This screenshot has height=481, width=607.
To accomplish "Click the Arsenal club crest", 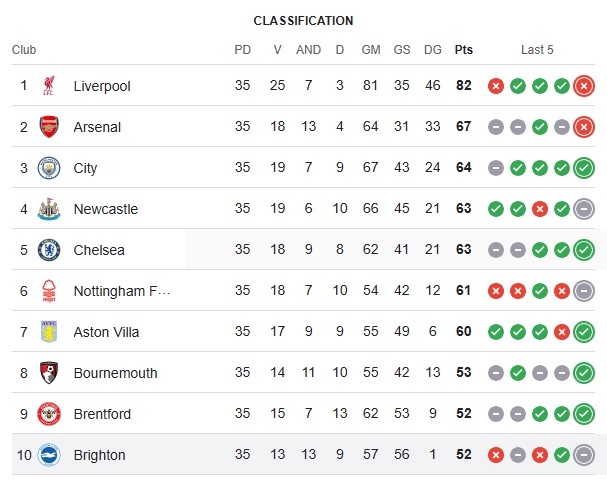I will point(49,127).
